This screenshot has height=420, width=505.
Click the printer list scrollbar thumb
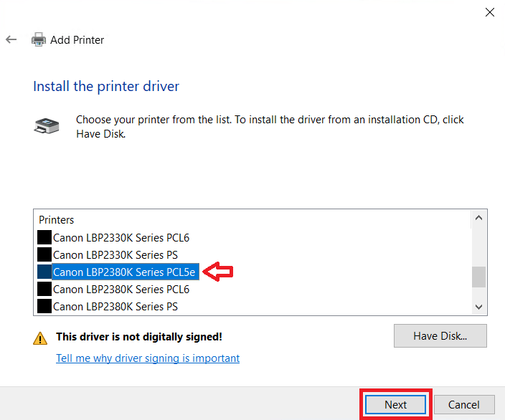[479, 277]
